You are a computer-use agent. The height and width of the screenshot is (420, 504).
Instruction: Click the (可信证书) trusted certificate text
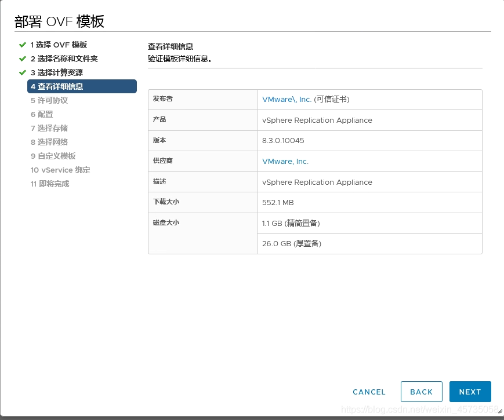(x=331, y=99)
